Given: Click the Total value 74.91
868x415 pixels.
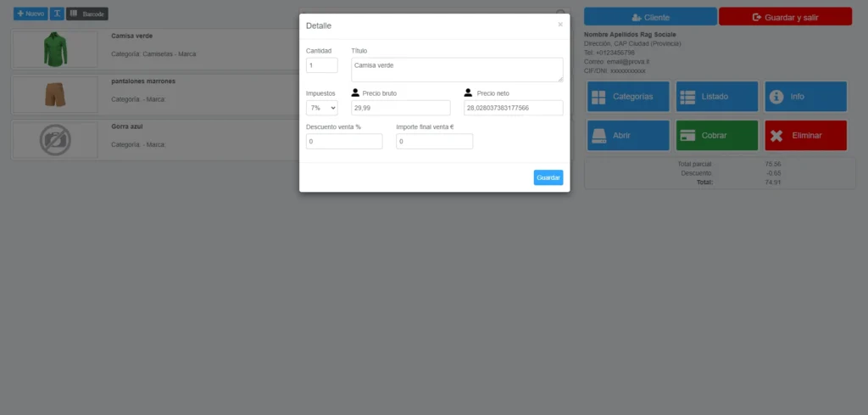Looking at the screenshot, I should [x=773, y=182].
